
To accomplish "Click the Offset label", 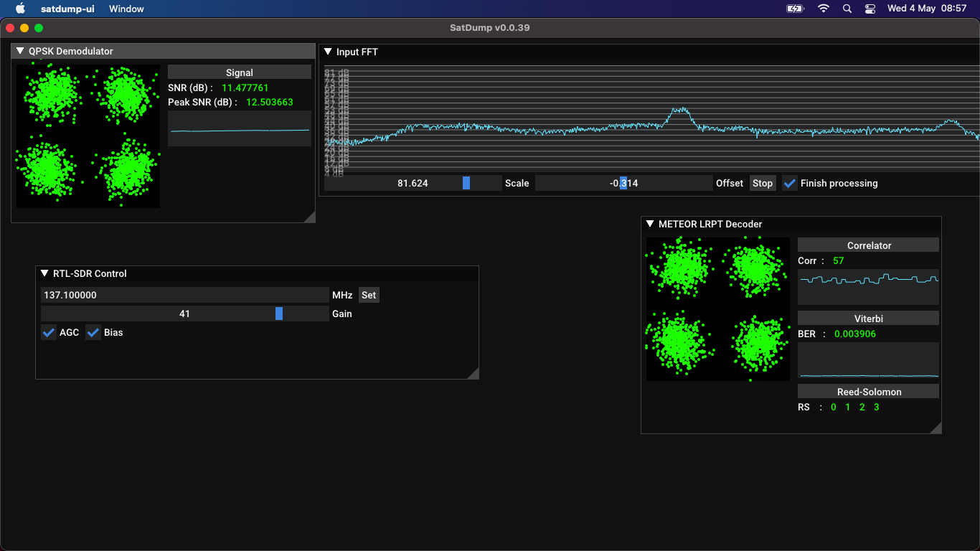I will point(730,183).
